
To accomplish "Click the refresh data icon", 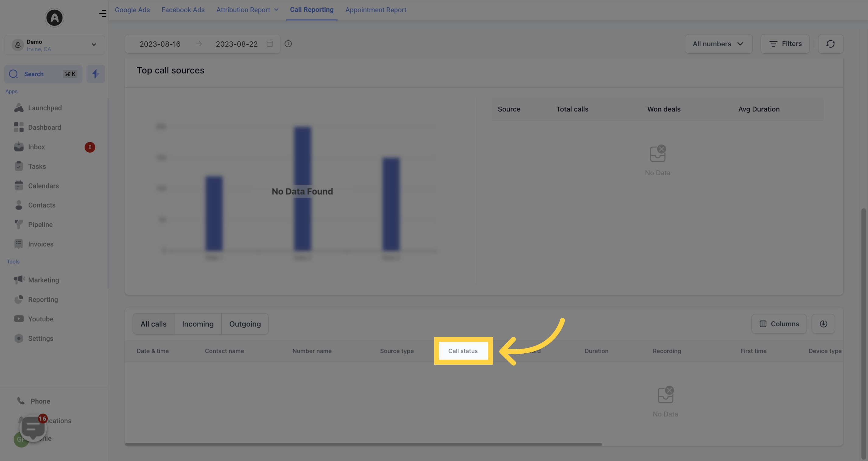I will point(831,44).
